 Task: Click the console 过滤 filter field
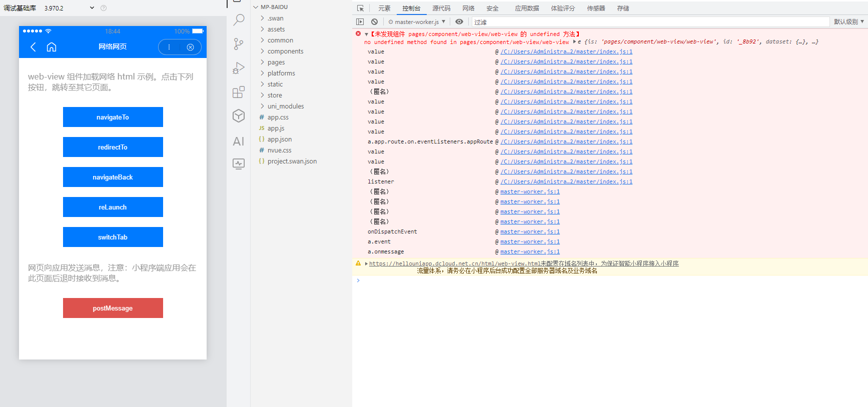(650, 22)
